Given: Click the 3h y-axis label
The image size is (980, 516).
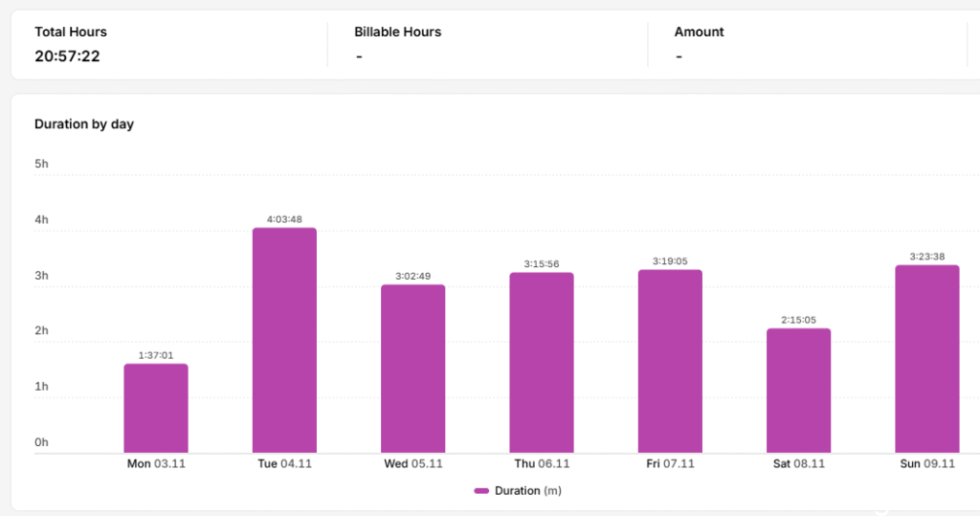Looking at the screenshot, I should pos(41,275).
